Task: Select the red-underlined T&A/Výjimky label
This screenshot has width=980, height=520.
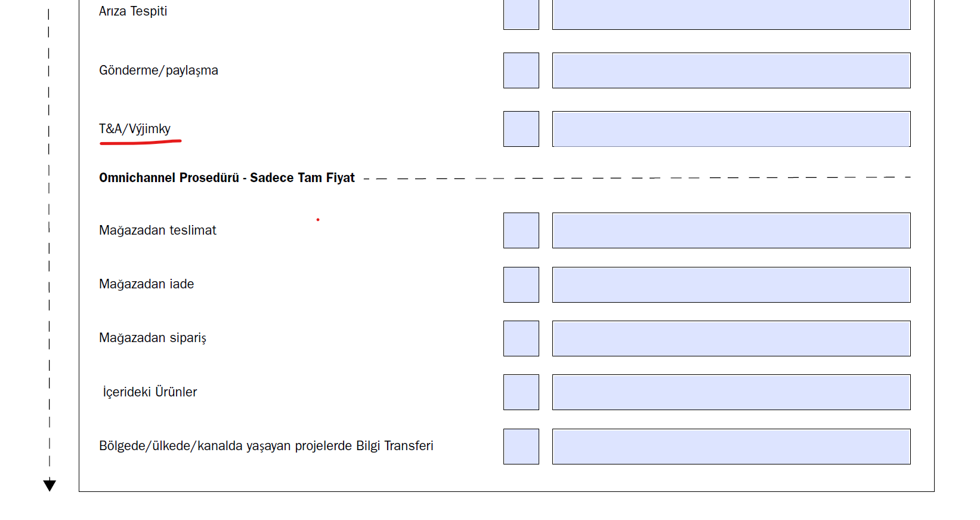Action: coord(135,129)
